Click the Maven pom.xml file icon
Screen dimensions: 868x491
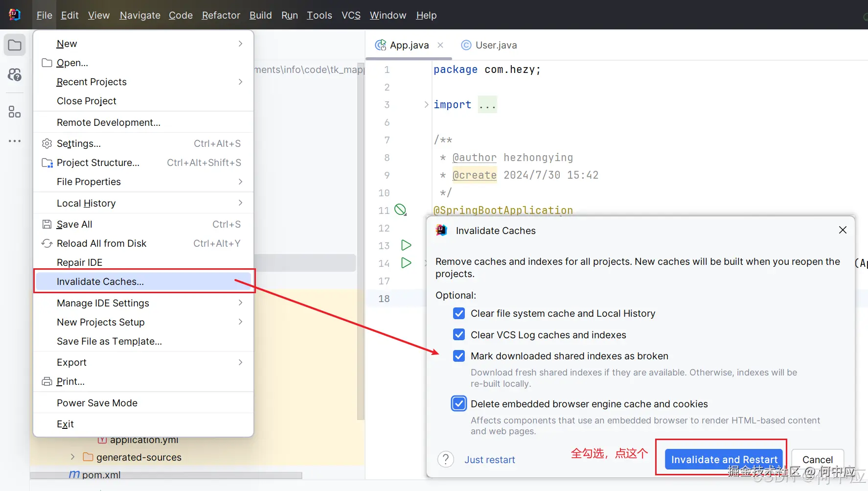74,474
